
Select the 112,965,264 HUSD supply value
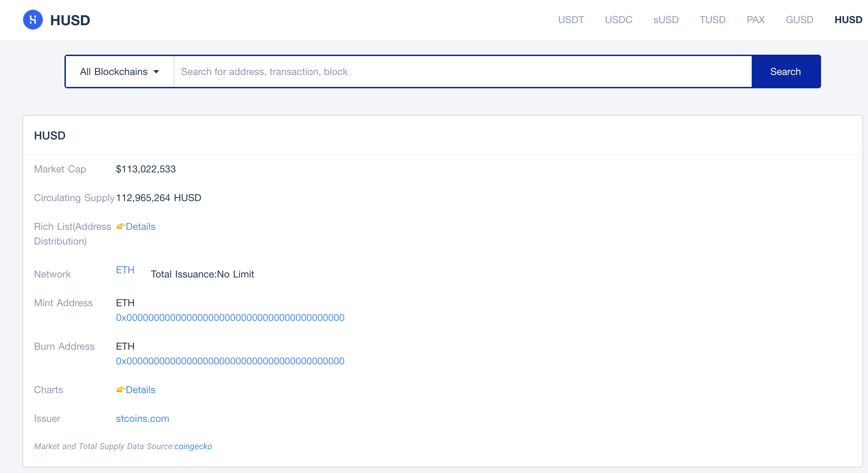point(159,198)
